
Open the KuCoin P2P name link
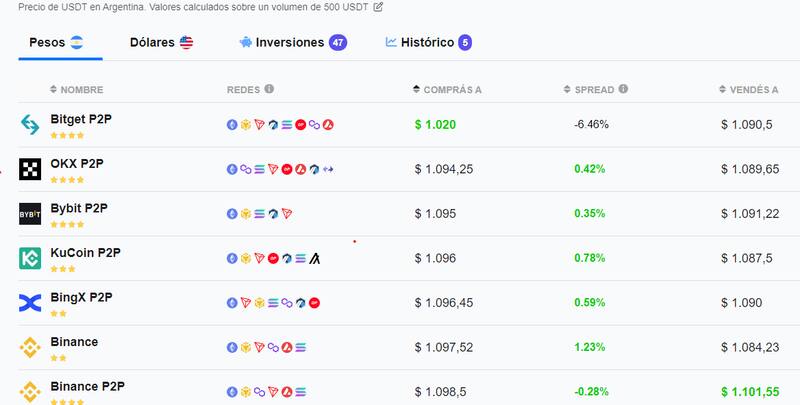tap(85, 252)
